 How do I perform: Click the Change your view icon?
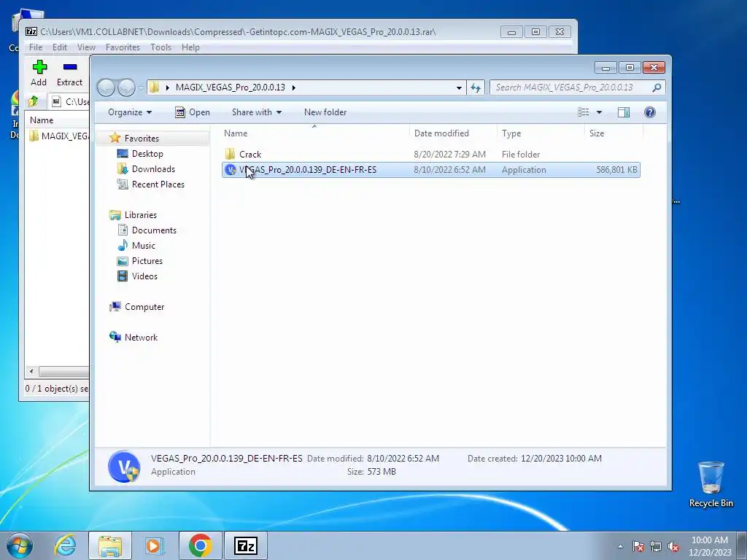584,112
